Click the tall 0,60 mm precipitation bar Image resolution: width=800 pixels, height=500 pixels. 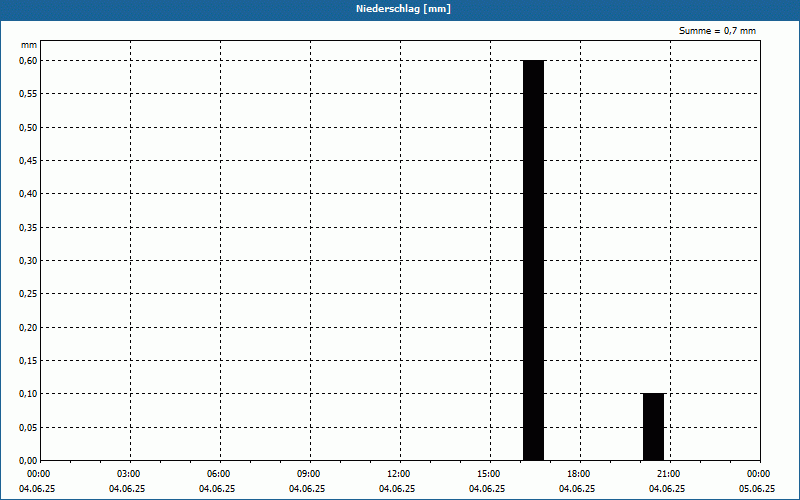coord(534,260)
